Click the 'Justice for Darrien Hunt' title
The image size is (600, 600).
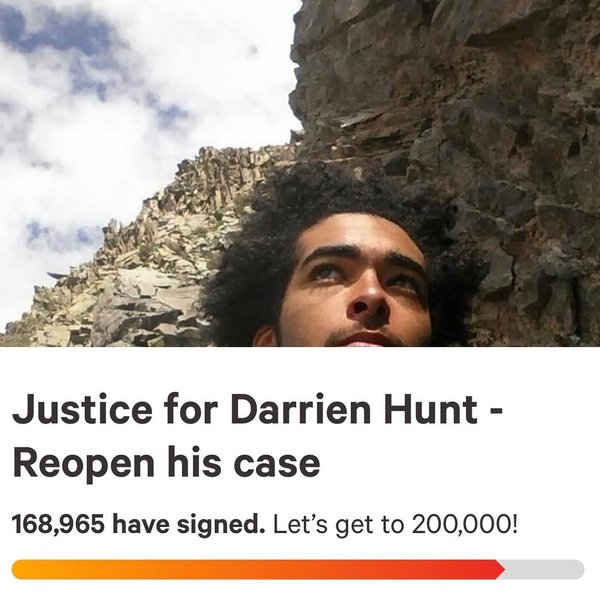pos(245,410)
